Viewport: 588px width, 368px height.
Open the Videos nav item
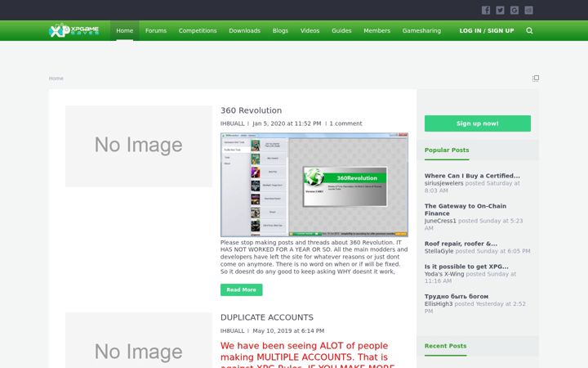[310, 31]
